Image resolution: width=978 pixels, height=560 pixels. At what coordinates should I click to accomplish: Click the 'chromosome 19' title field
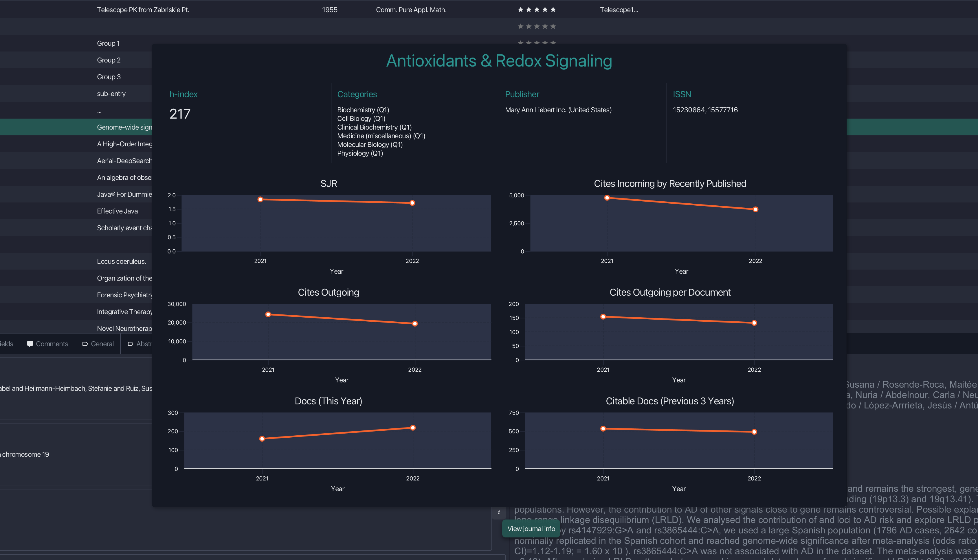(25, 454)
